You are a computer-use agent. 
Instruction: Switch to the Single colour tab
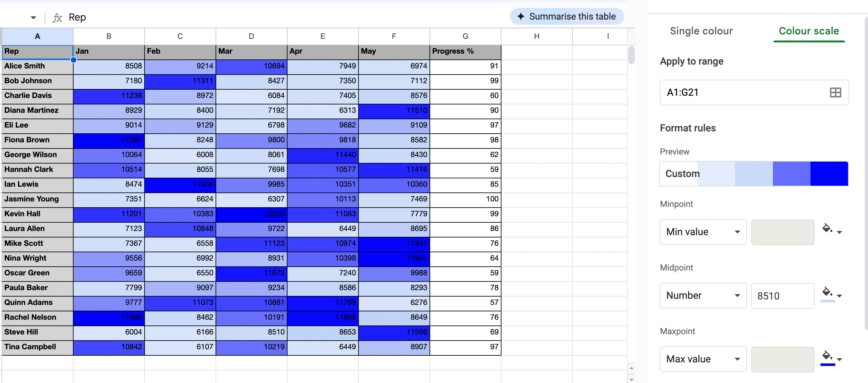pyautogui.click(x=701, y=31)
